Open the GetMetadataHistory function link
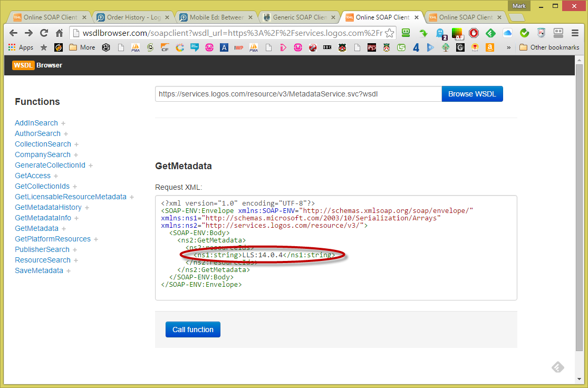 click(x=48, y=207)
